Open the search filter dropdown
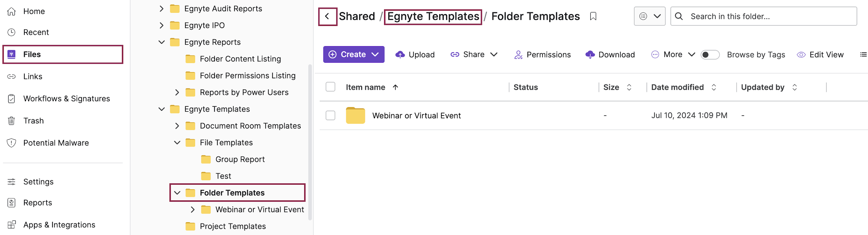The image size is (868, 235). point(650,16)
